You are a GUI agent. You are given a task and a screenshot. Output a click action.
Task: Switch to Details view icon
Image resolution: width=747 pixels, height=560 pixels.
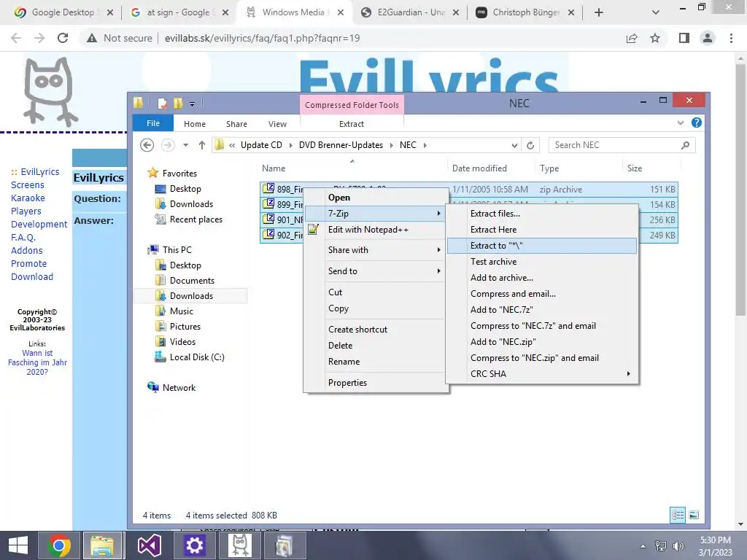pos(678,515)
